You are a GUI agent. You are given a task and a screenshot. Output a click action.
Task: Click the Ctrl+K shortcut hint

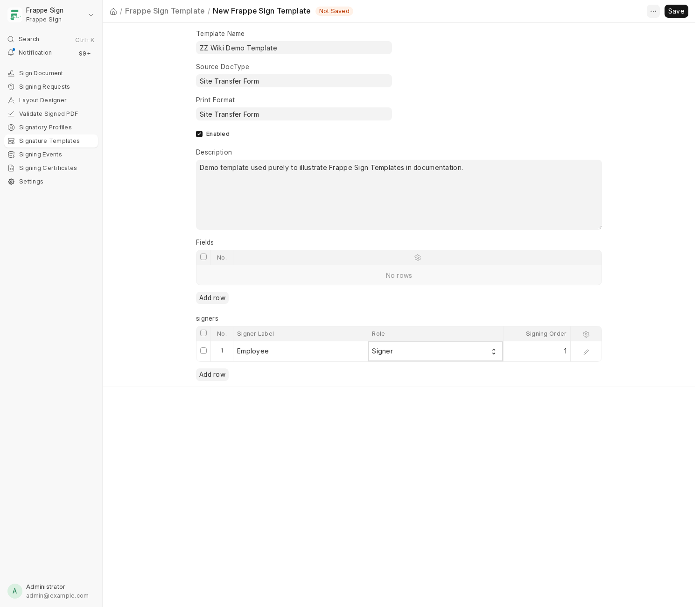coord(84,40)
